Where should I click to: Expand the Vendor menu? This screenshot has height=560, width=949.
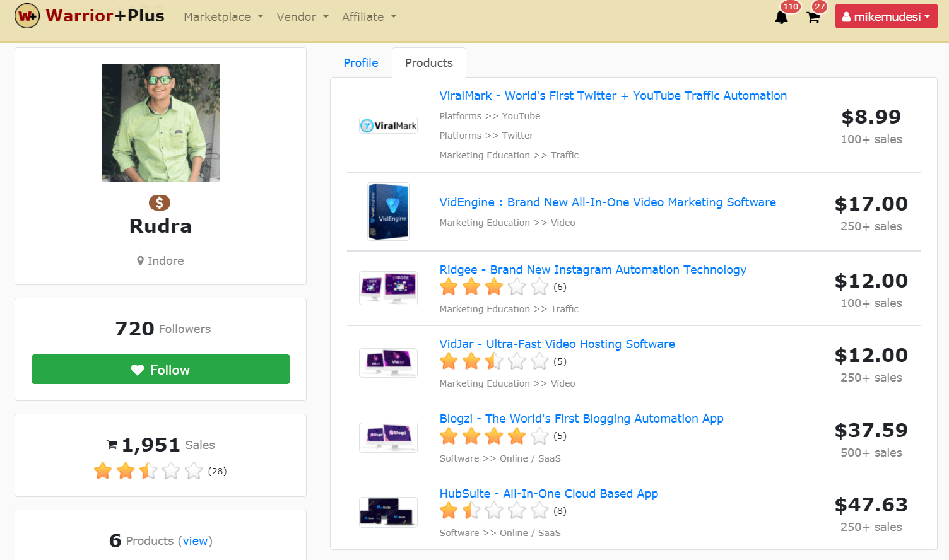[x=303, y=17]
